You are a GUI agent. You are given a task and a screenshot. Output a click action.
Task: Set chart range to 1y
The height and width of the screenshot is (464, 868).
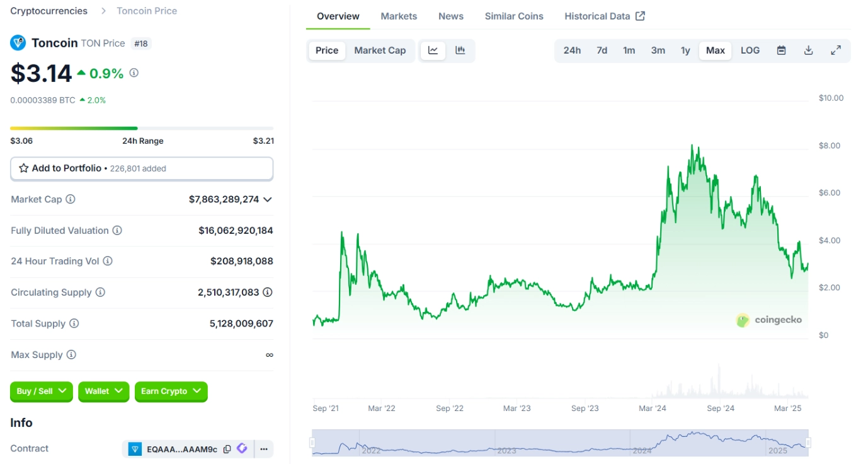(685, 50)
